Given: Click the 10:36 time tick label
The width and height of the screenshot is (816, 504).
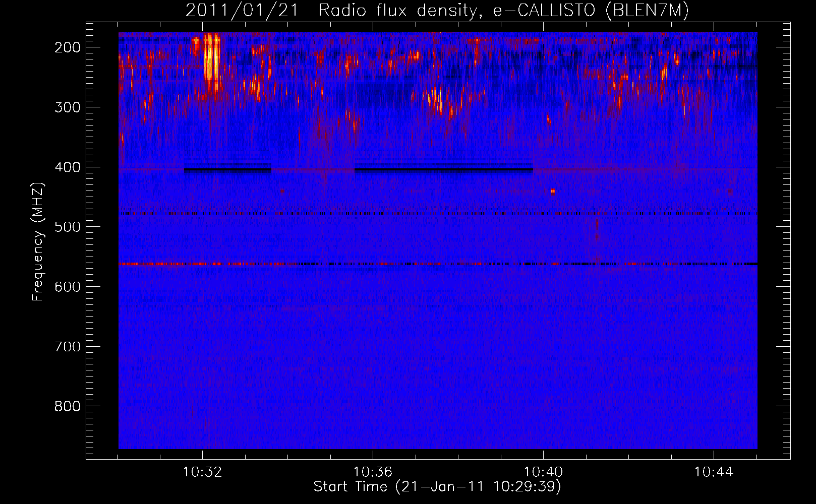Looking at the screenshot, I should point(373,472).
